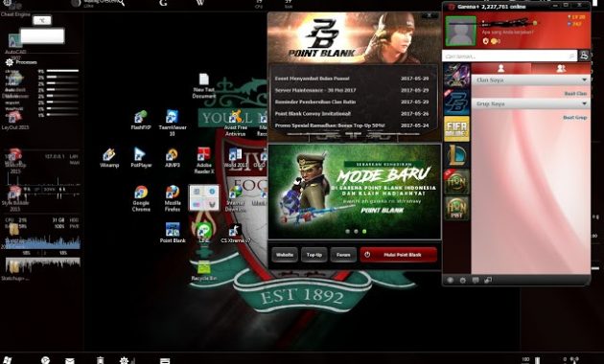
Task: Select League of Legends in Garena sidebar
Action: coord(456,155)
